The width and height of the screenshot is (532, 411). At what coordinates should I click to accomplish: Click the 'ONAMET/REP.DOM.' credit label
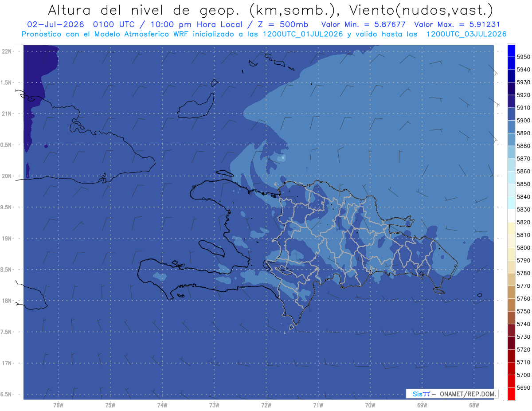point(467,394)
